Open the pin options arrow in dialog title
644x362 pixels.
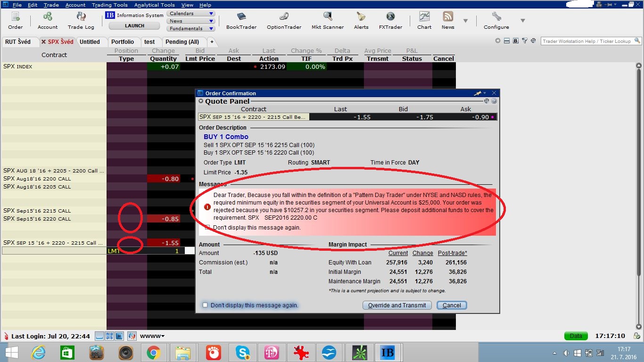click(x=485, y=93)
